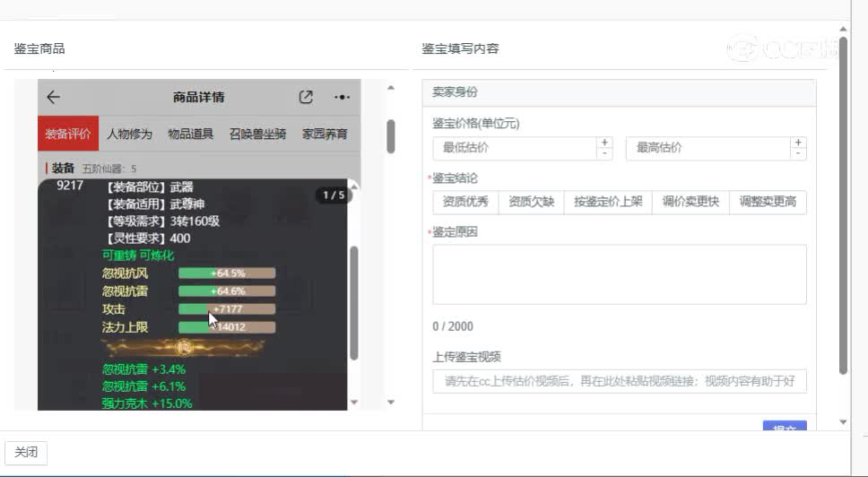Choose the 调价卖更快 option
Image resolution: width=868 pixels, height=477 pixels.
pos(690,202)
